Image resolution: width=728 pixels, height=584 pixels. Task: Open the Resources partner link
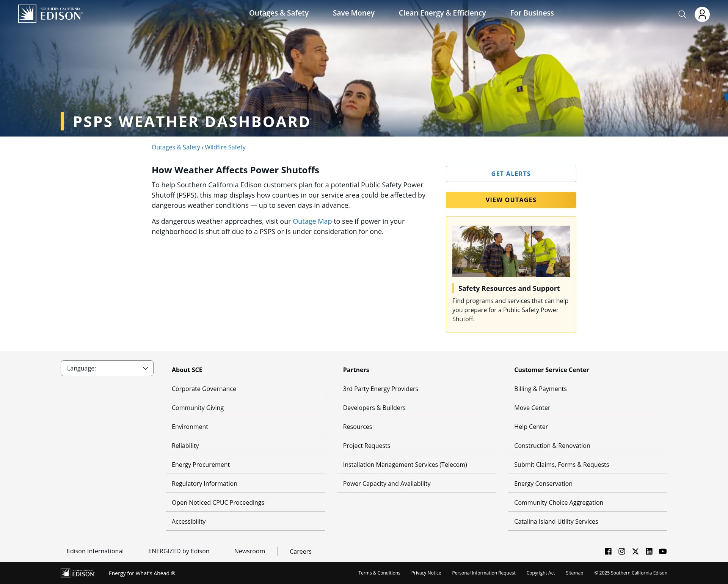[x=357, y=427]
